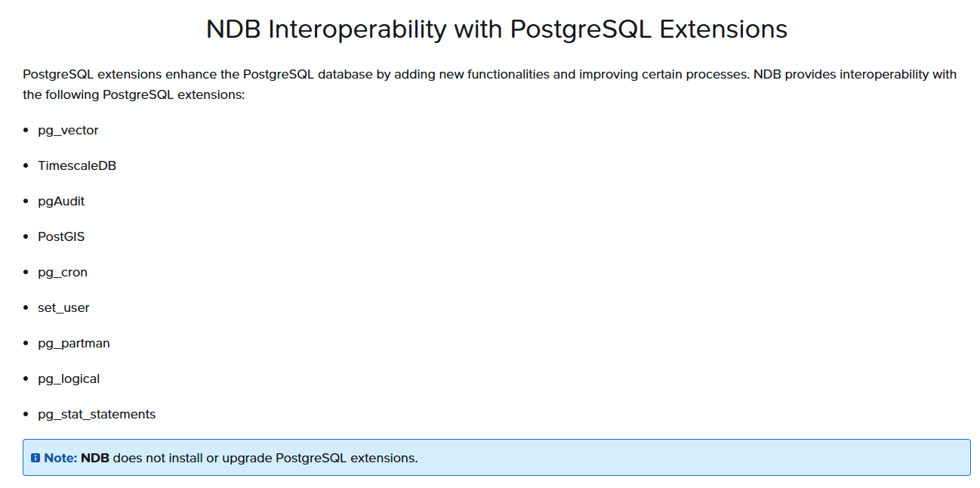Click the blue info icon in the note
The image size is (980, 488).
pyautogui.click(x=35, y=458)
